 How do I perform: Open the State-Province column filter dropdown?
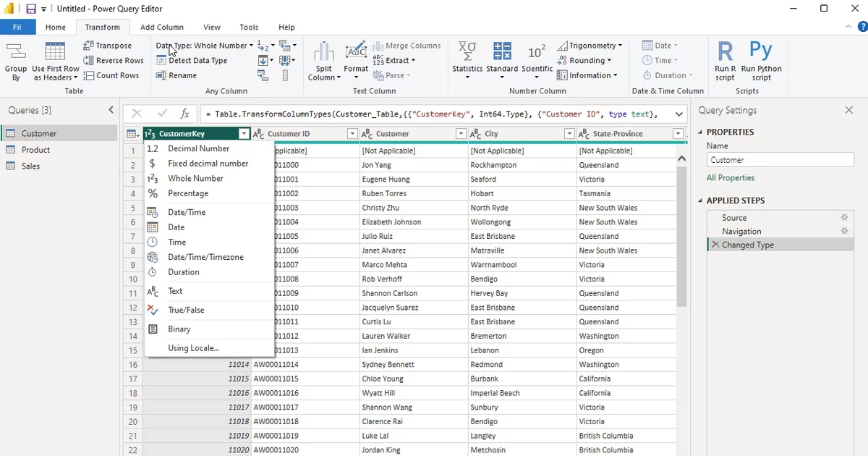click(678, 134)
